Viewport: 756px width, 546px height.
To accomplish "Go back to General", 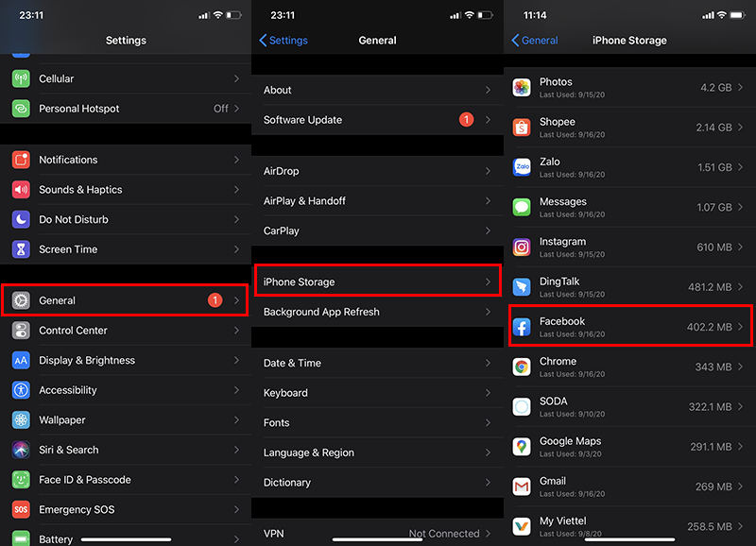I will click(534, 41).
